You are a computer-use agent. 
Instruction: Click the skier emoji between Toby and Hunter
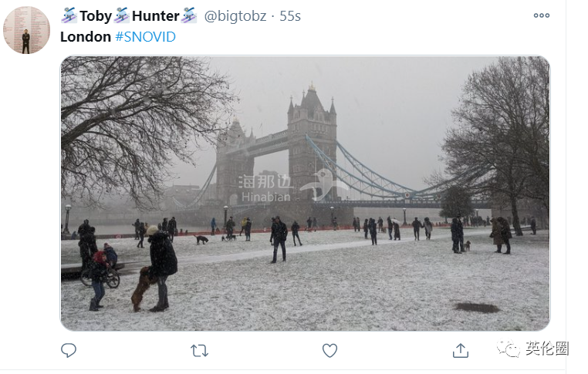(x=121, y=15)
